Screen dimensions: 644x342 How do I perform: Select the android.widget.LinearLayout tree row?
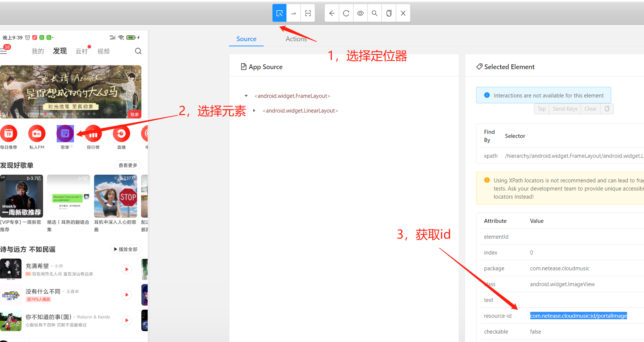pos(300,111)
